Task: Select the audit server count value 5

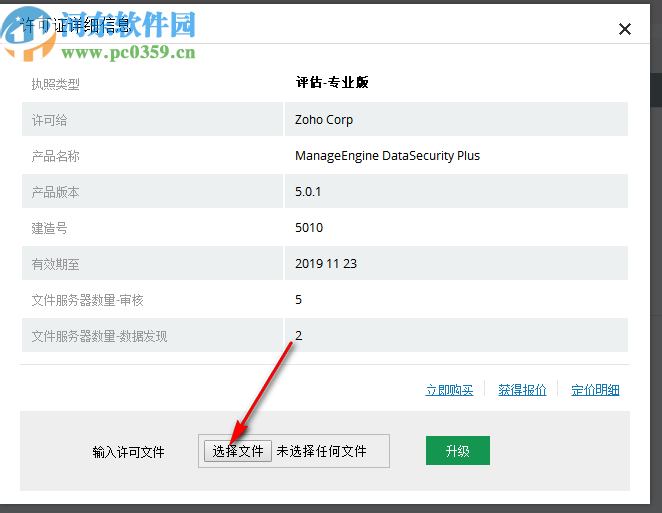Action: click(298, 300)
